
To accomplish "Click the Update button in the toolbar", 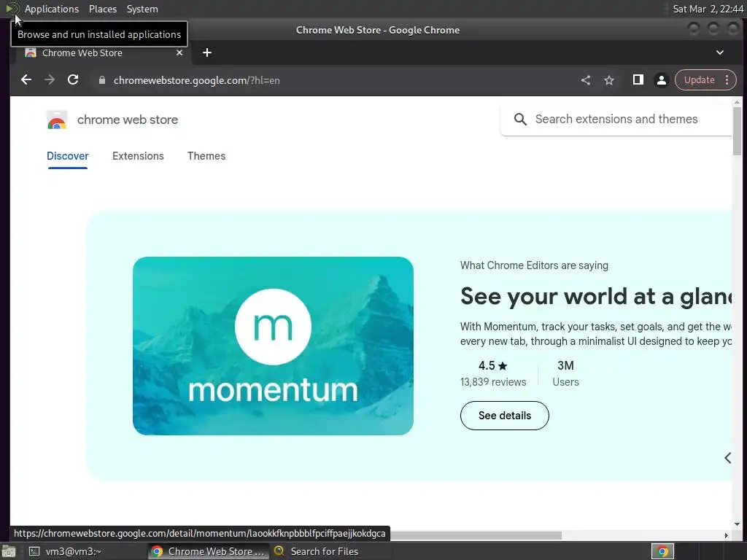I will point(699,80).
